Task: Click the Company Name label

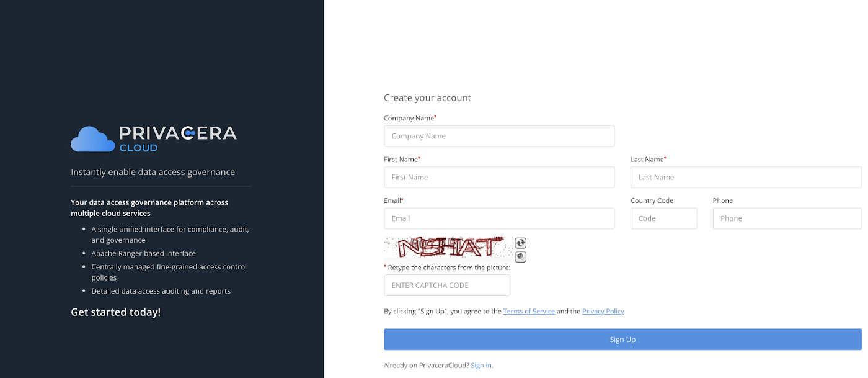Action: (409, 118)
